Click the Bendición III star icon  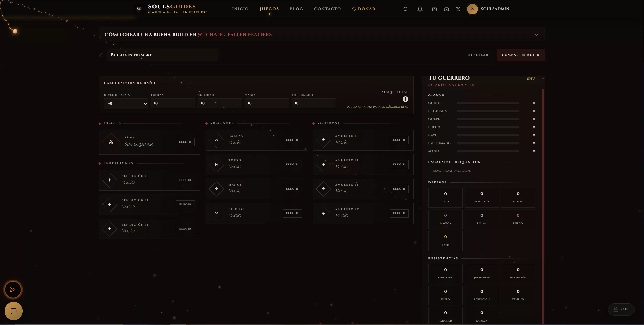[110, 229]
